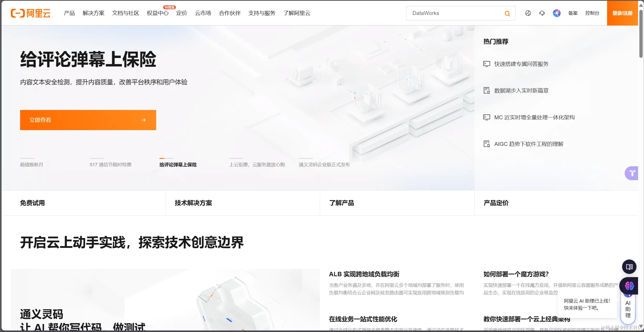
Task: Click the headset customer service icon
Action: pos(542,13)
